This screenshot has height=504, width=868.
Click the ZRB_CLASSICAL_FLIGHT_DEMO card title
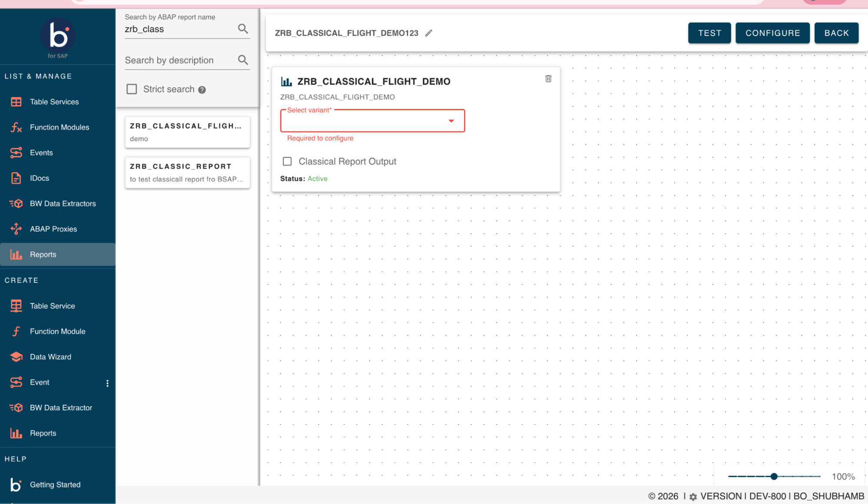[x=374, y=81]
